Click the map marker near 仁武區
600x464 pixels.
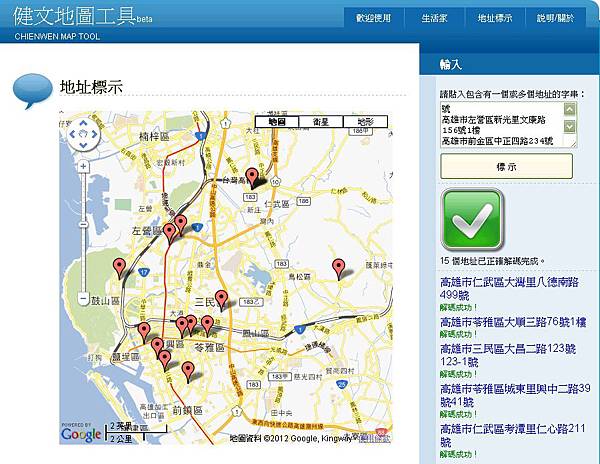(x=252, y=178)
